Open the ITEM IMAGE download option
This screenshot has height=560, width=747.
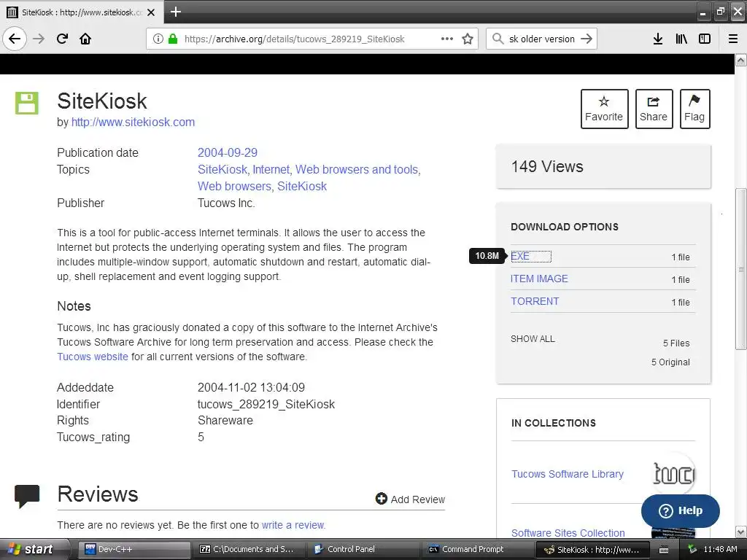(539, 279)
